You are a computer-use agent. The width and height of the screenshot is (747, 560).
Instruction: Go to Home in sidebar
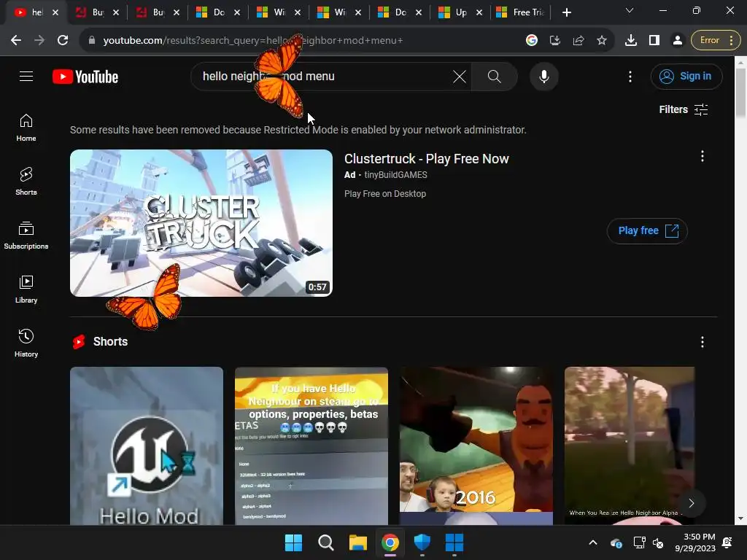pyautogui.click(x=26, y=128)
